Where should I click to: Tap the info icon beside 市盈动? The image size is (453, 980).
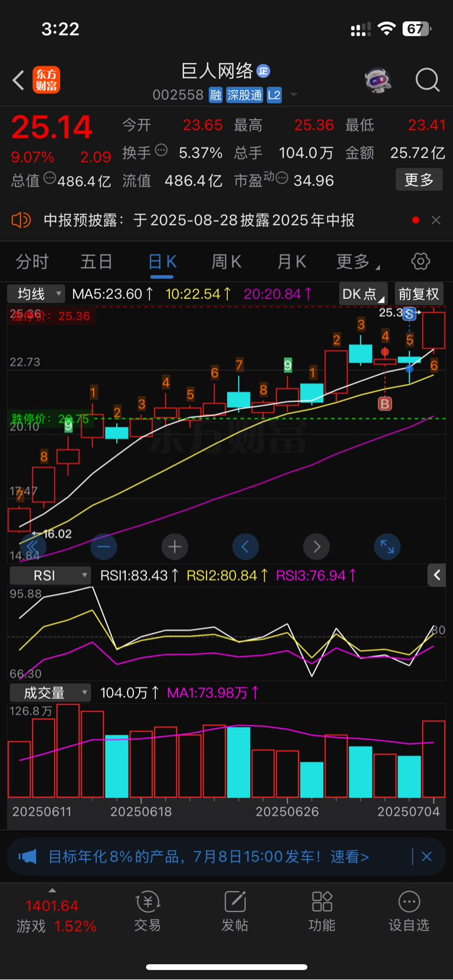coord(282,177)
